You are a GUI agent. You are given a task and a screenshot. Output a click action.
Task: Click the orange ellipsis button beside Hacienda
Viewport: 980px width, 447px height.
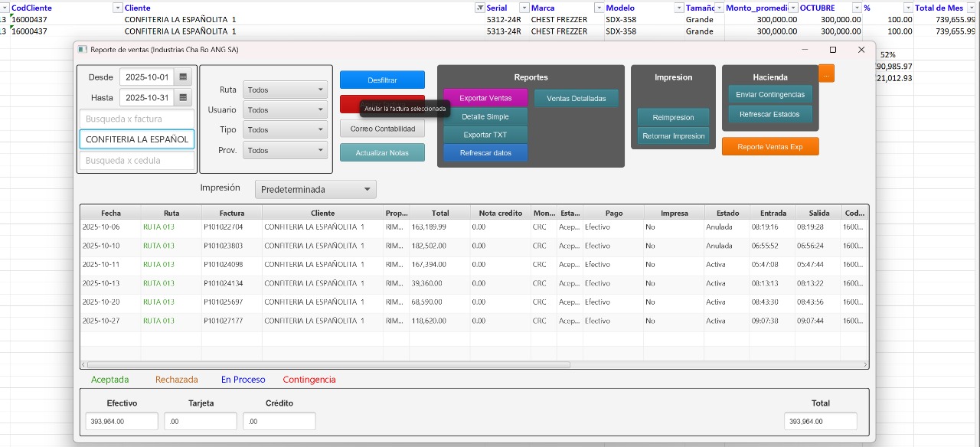[826, 73]
